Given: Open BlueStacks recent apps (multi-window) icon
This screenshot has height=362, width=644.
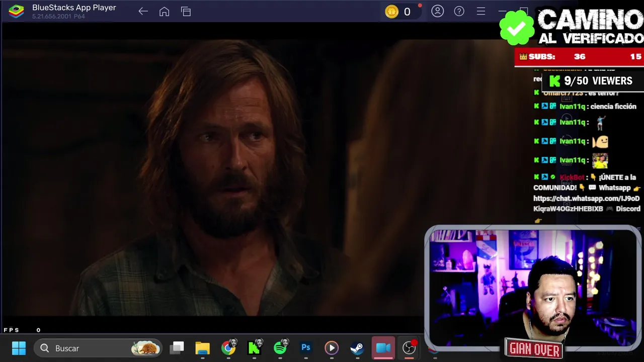Looking at the screenshot, I should tap(186, 12).
